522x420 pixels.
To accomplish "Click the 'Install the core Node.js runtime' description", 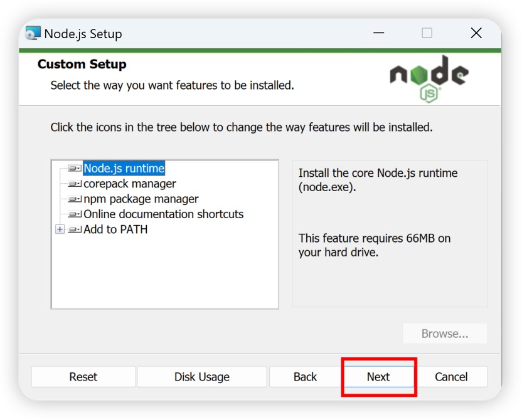I will tap(378, 180).
